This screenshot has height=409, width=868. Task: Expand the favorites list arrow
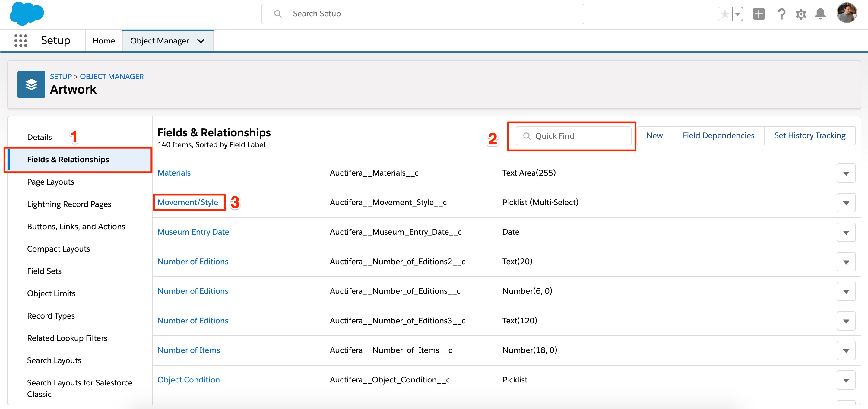click(x=738, y=14)
